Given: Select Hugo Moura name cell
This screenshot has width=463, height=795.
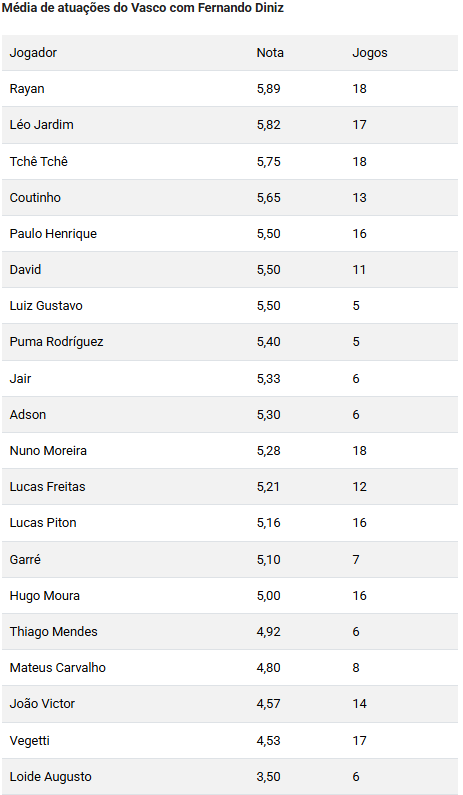Looking at the screenshot, I should pyautogui.click(x=45, y=596).
